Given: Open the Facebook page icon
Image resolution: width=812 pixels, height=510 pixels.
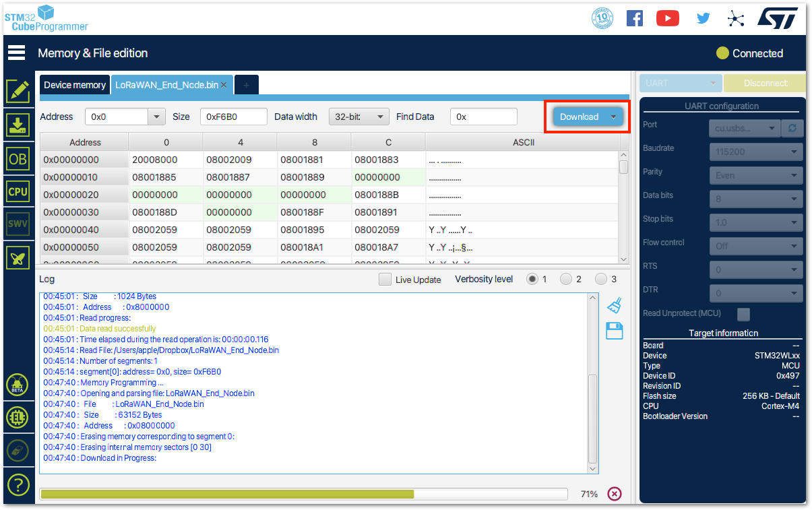Looking at the screenshot, I should pos(634,18).
